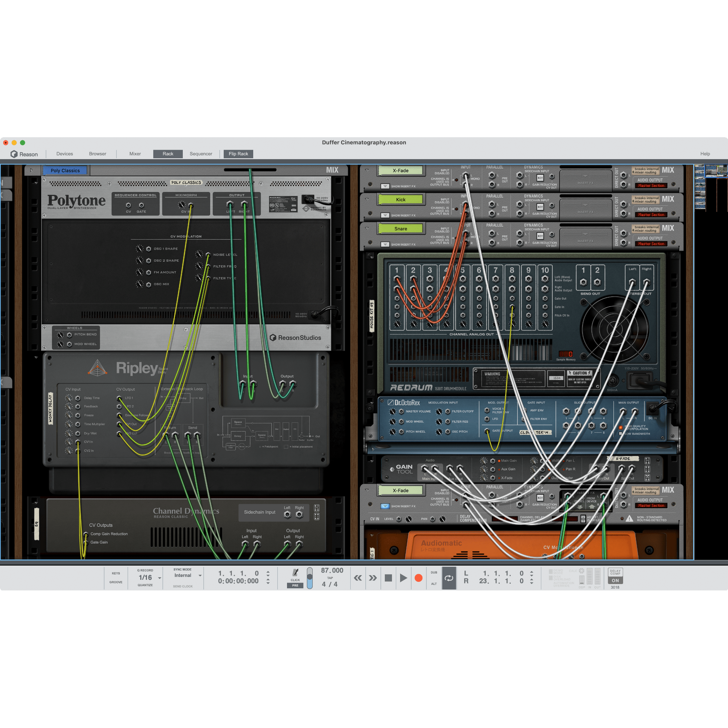Click the dice randomize icon beside Split Out
The height and width of the screenshot is (728, 728).
tap(647, 470)
